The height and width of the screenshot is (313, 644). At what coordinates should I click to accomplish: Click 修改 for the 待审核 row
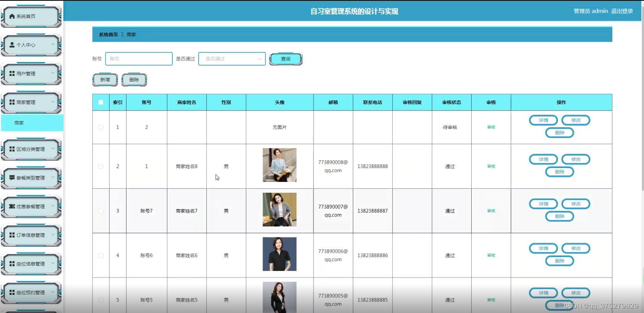tap(576, 120)
